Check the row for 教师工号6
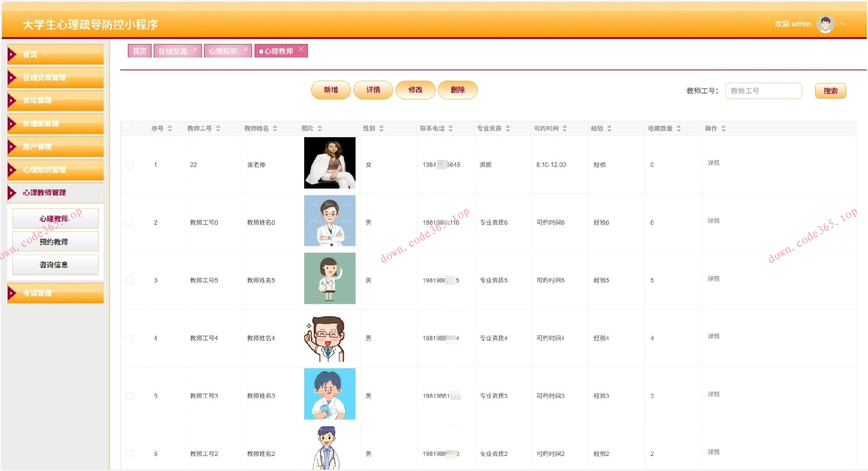 [x=129, y=222]
